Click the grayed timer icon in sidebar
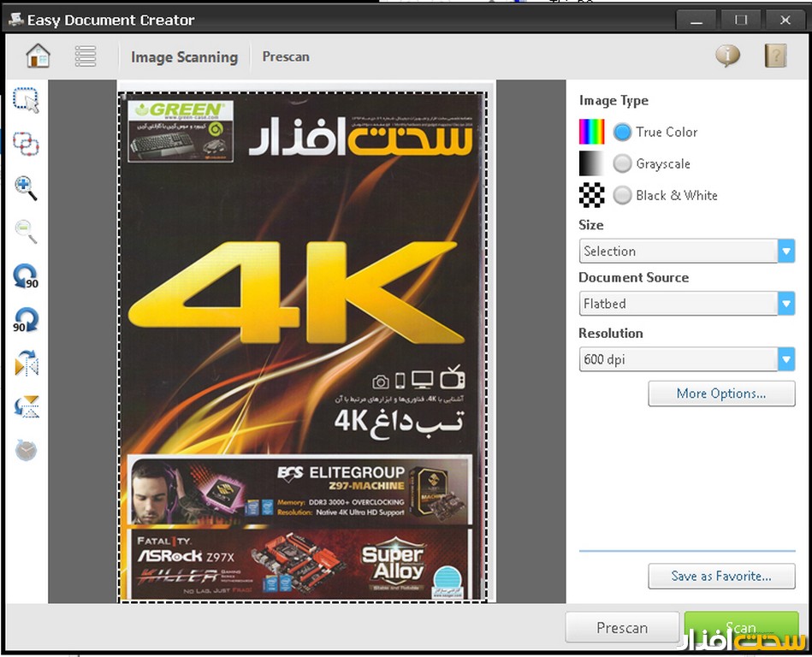This screenshot has height=657, width=812. pos(26,450)
